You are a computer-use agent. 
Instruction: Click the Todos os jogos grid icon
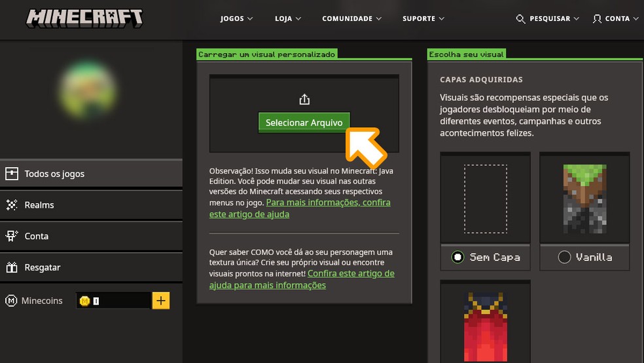click(x=12, y=174)
